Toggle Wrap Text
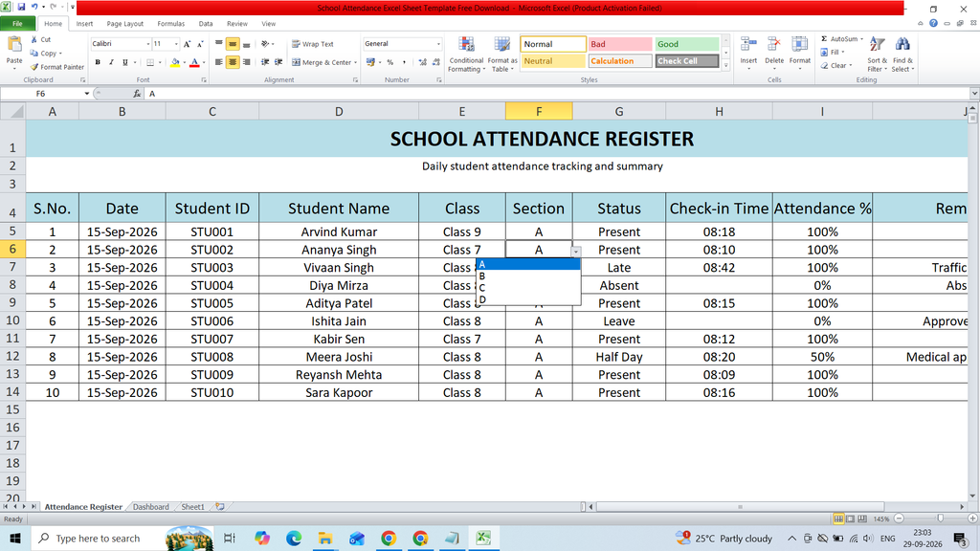The width and height of the screenshot is (980, 551). pyautogui.click(x=313, y=44)
